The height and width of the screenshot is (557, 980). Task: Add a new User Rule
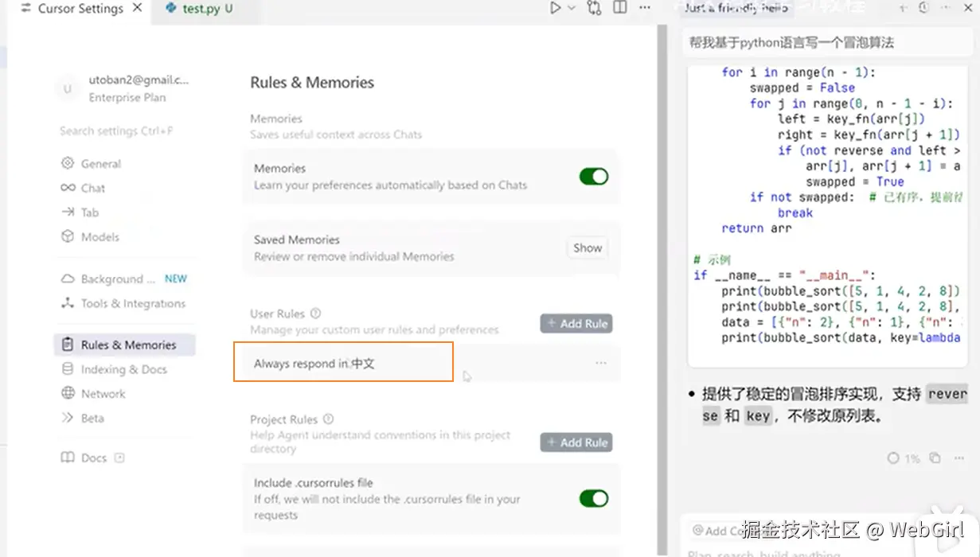(576, 324)
